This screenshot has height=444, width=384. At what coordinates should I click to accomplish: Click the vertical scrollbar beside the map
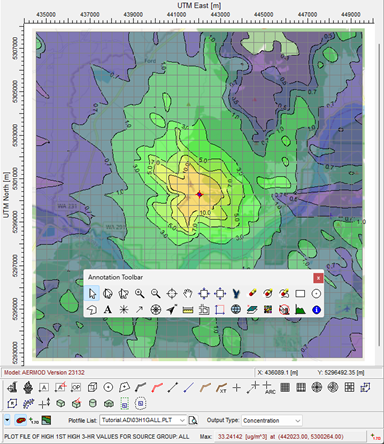pos(379,195)
